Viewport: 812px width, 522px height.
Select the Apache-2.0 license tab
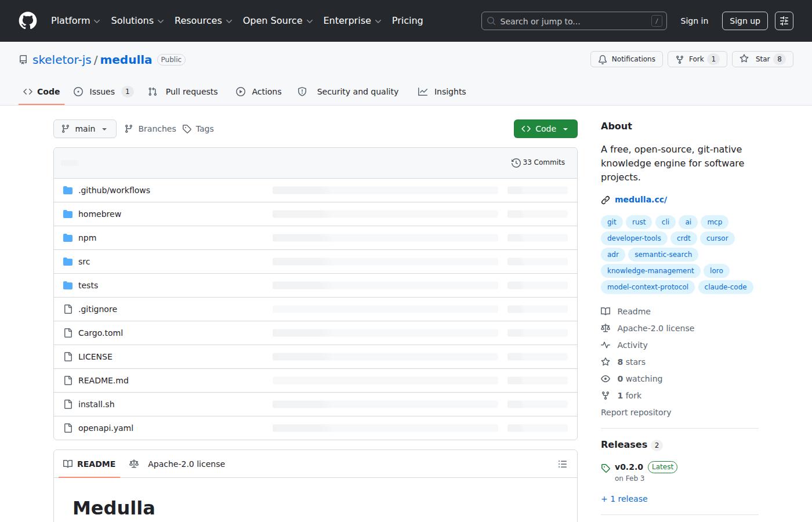[177, 464]
